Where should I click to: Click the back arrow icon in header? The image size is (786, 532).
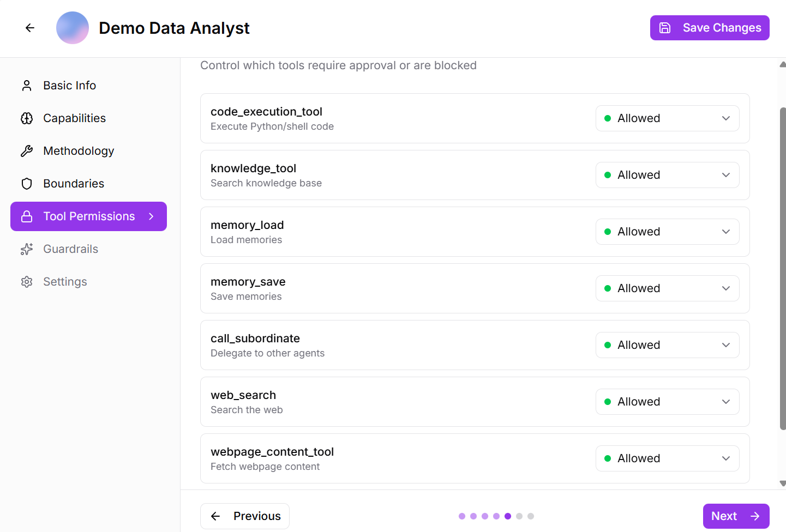[30, 28]
